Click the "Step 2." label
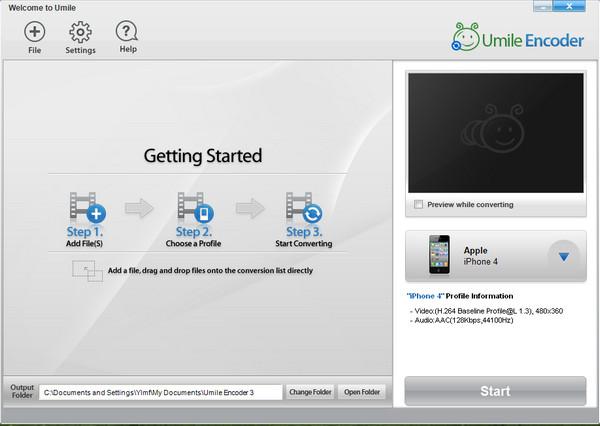The image size is (600, 426). click(194, 232)
